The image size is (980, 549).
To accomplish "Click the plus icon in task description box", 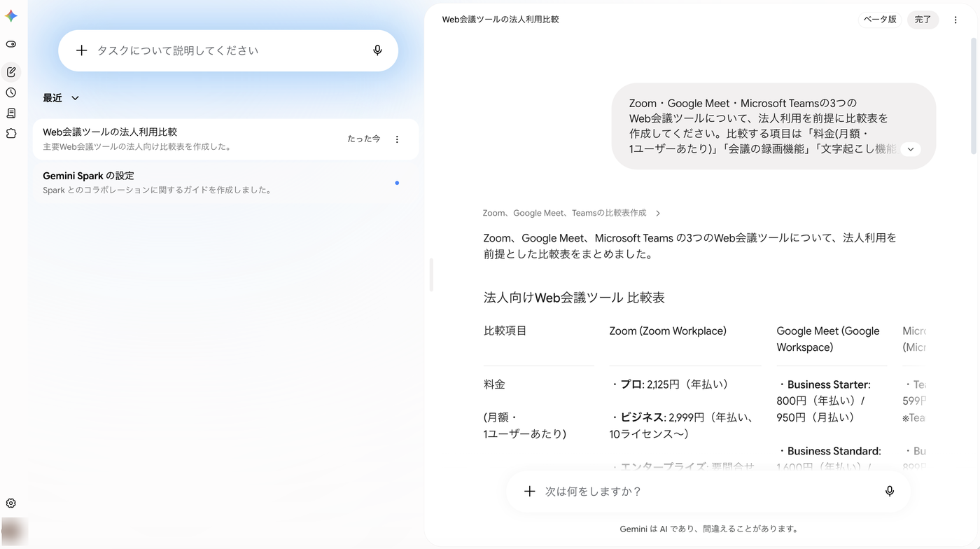I will 81,50.
